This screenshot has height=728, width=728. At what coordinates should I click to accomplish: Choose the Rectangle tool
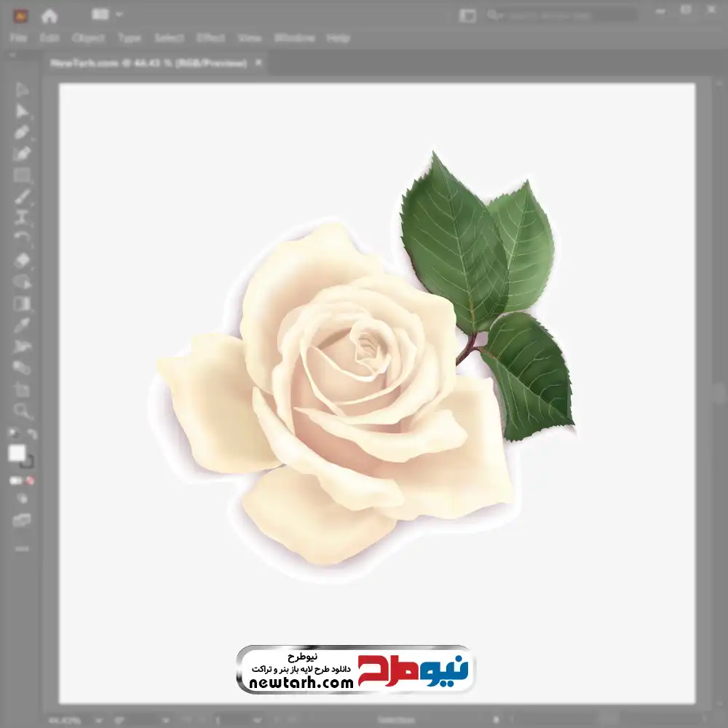(x=22, y=175)
